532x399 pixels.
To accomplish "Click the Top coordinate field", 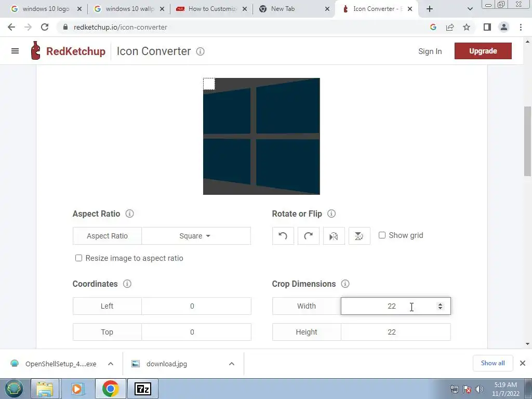I will [x=196, y=332].
